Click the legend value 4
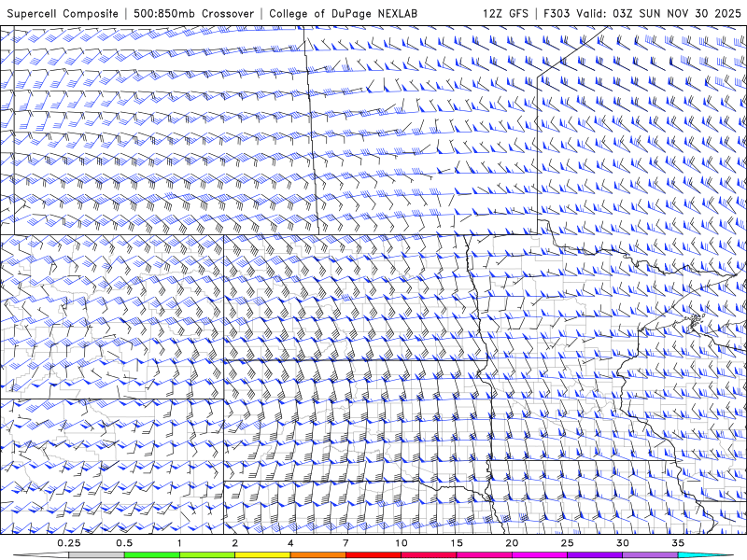 [290, 543]
